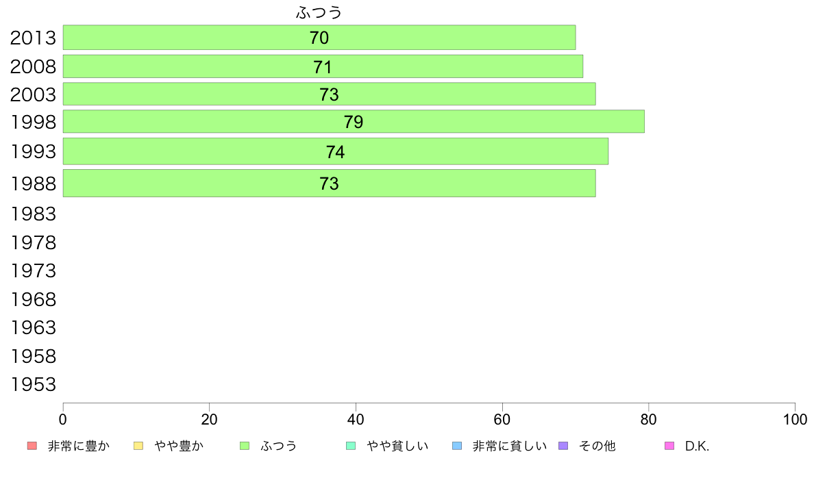The height and width of the screenshot is (504, 814).
Task: Select the 1988 bar showing 73
Action: [329, 184]
